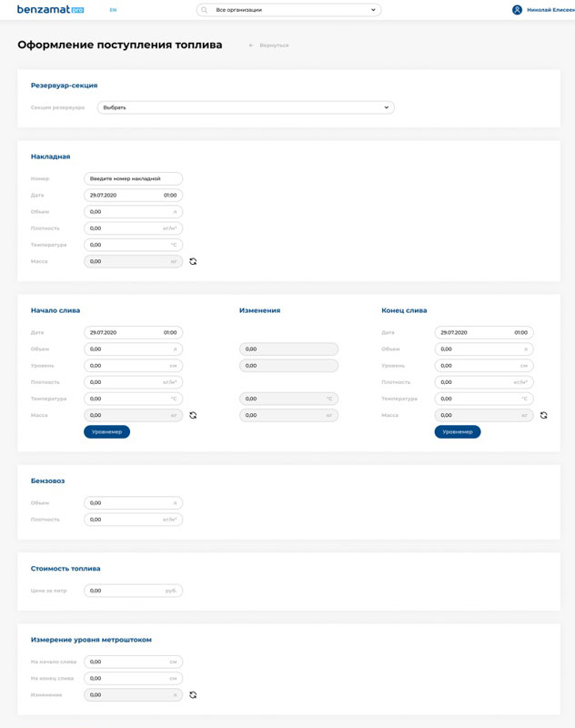
Task: Click the back arrow next to Вернуться
Action: (251, 45)
